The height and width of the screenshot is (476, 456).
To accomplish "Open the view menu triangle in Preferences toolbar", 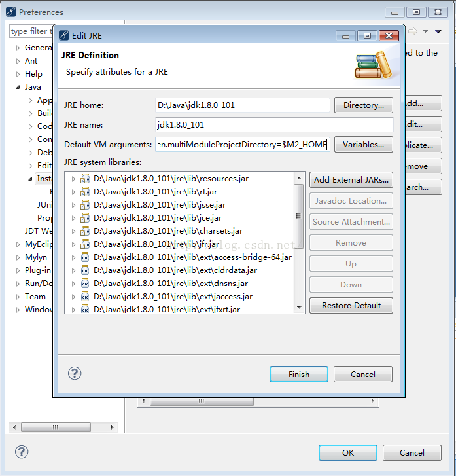I will click(x=438, y=31).
